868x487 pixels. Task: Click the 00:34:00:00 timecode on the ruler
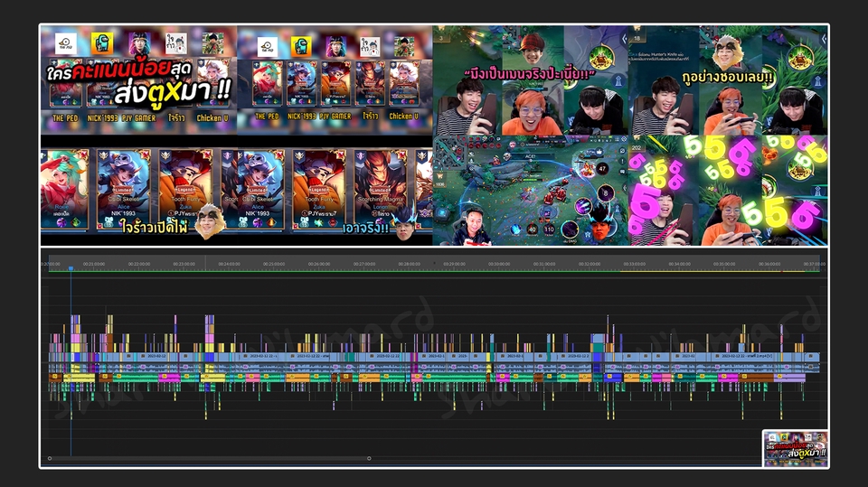(x=679, y=264)
